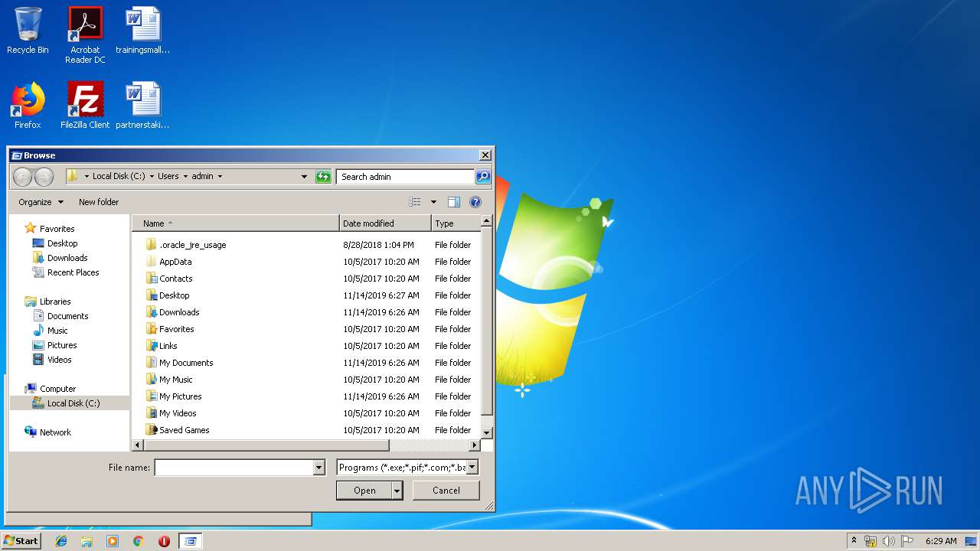This screenshot has width=980, height=551.
Task: Click the horizontal scrollbar right arrow
Action: pyautogui.click(x=475, y=445)
